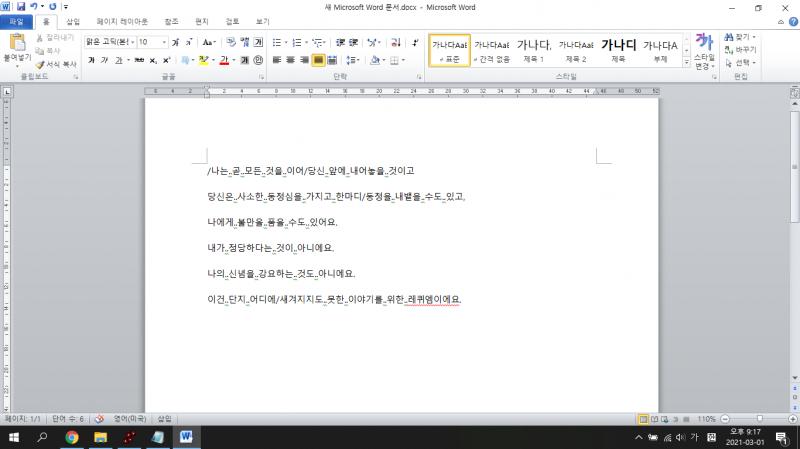Switch to the View (보기) tab
This screenshot has height=449, width=800.
pyautogui.click(x=262, y=21)
